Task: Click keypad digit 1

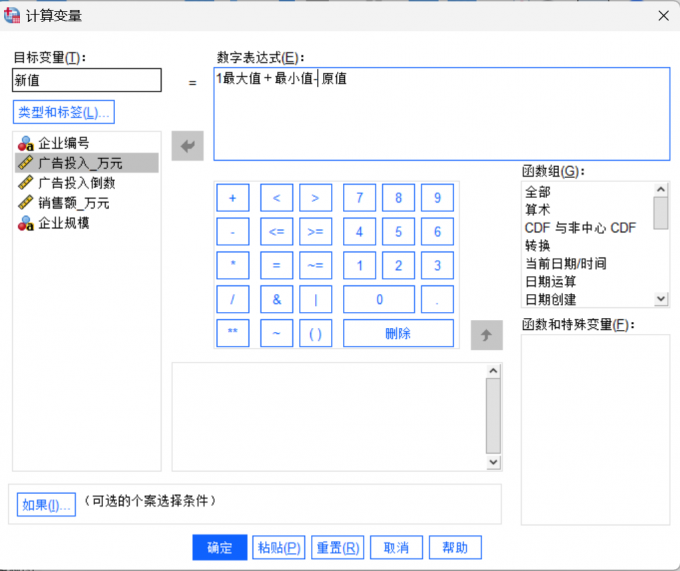Action: pyautogui.click(x=360, y=265)
